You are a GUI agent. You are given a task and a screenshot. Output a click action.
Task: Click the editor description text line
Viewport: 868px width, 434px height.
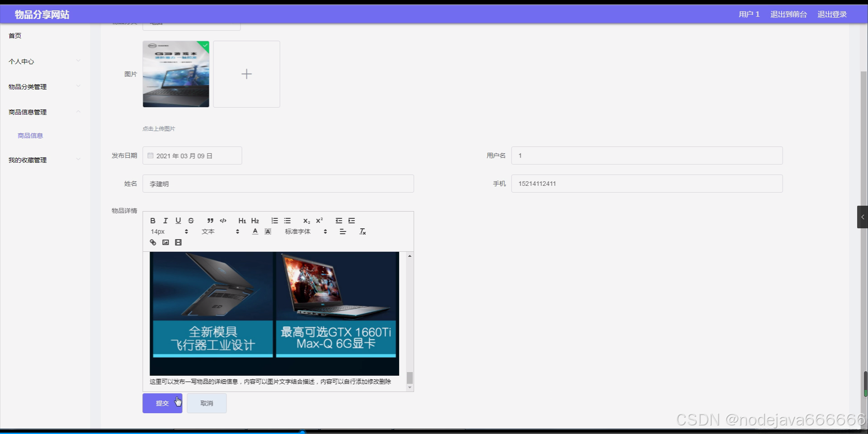point(270,382)
